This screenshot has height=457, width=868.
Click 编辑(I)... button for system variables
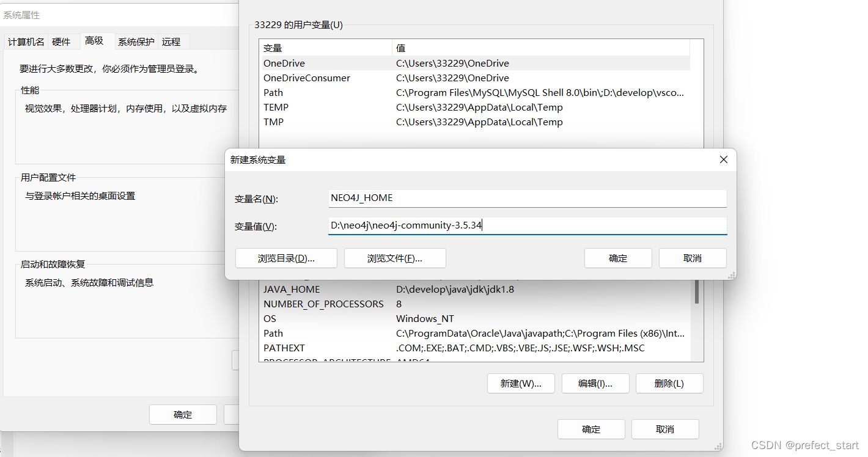(x=595, y=384)
